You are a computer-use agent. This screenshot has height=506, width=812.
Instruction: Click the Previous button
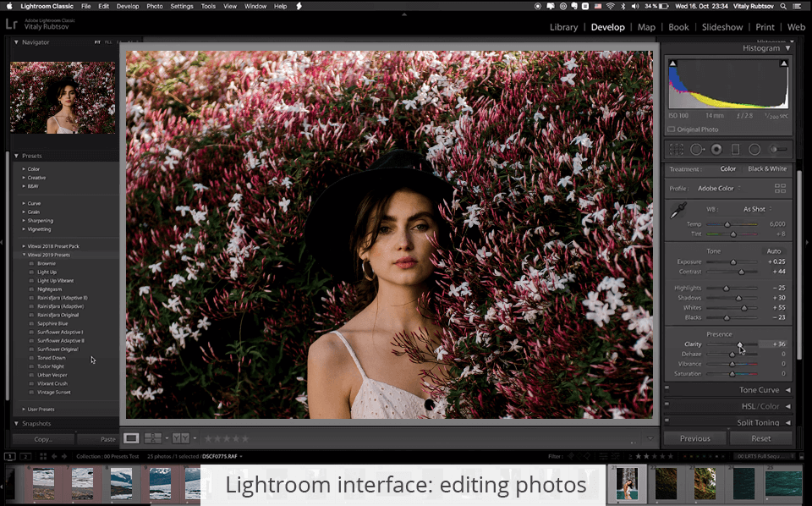point(695,438)
